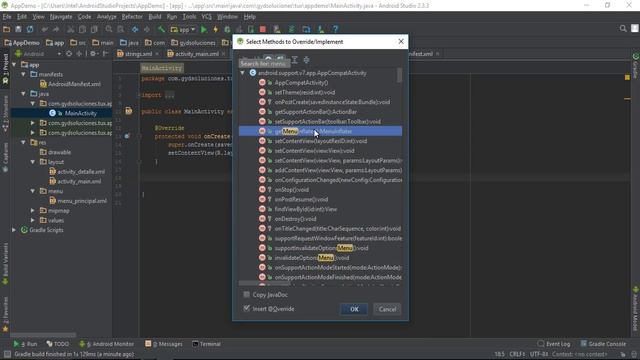Viewport: 640px width, 360px height.
Task: Open the Gradle sidebar tool window
Action: (x=635, y=65)
